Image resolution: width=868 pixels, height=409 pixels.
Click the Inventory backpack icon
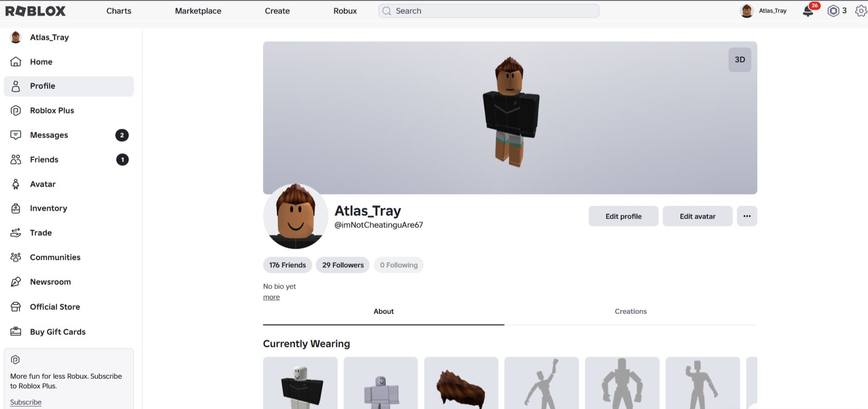[x=16, y=208]
